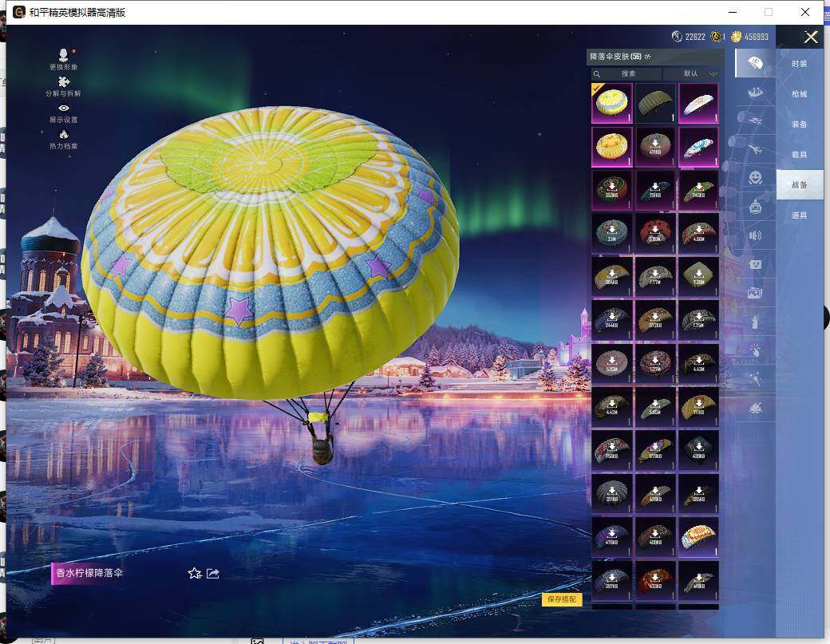Viewport: 830px width, 644px height.
Task: Share the parachute skin via share icon
Action: click(213, 573)
